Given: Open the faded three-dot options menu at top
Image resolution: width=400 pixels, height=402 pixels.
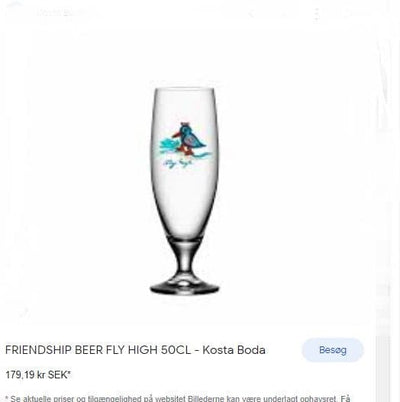Looking at the screenshot, I should click(x=317, y=14).
